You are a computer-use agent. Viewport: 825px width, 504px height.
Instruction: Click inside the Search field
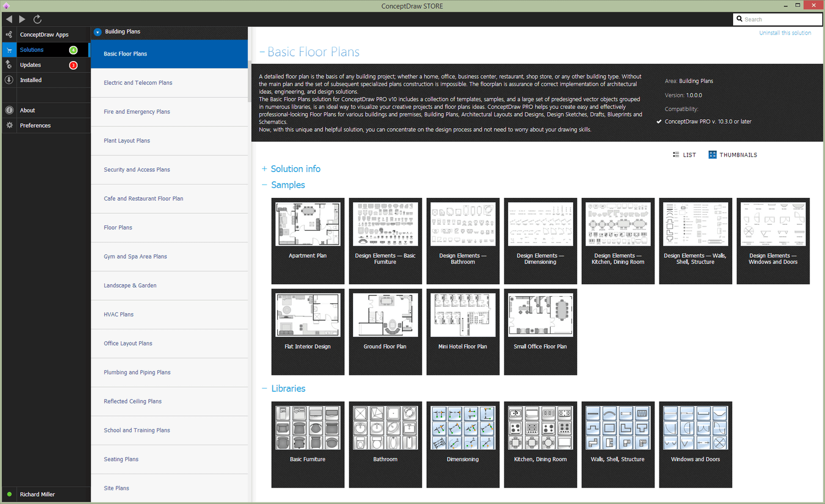(x=778, y=19)
